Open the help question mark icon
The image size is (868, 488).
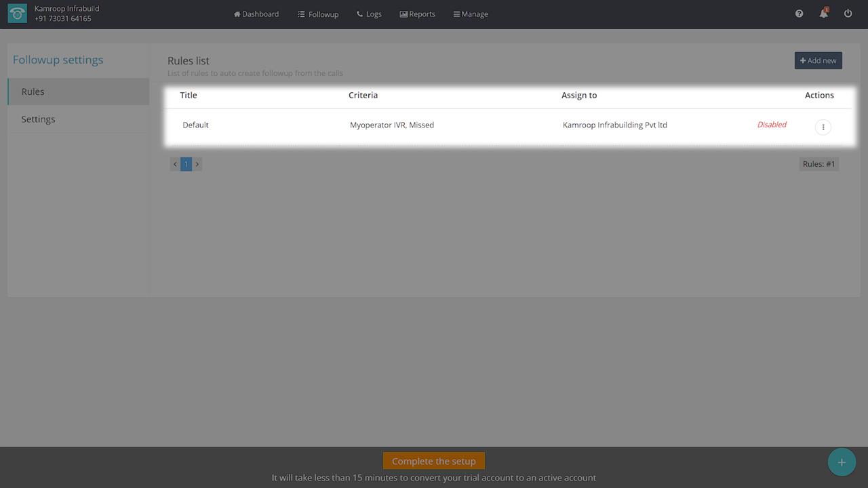[x=799, y=14]
